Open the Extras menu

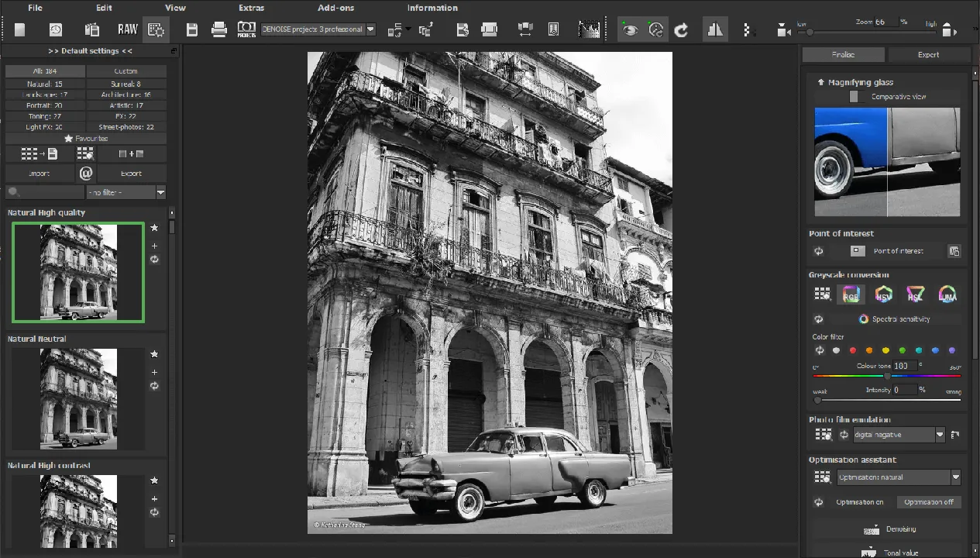tap(251, 8)
